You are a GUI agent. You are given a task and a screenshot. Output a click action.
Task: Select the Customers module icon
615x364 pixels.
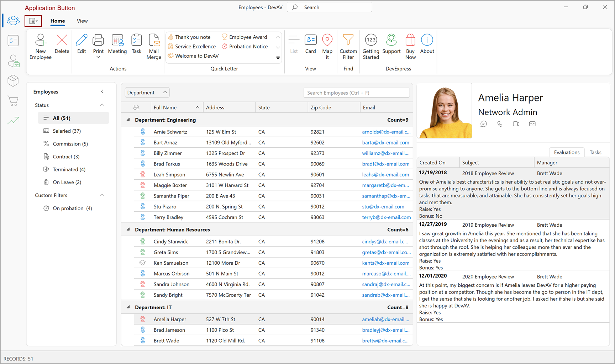(x=13, y=60)
